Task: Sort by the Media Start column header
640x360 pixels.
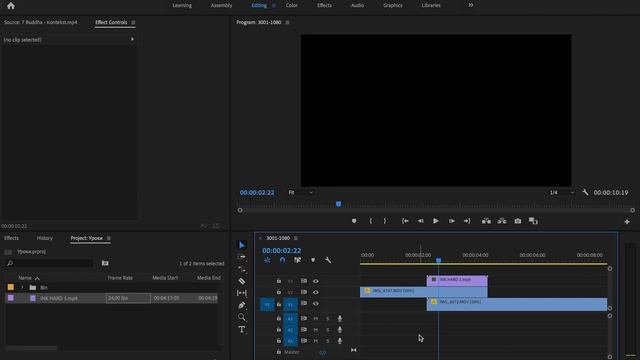Action: (x=165, y=278)
